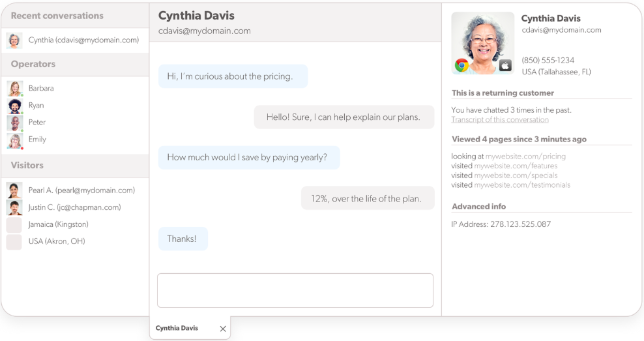Close the Cynthia Davis chat tab
644x341 pixels.
223,329
